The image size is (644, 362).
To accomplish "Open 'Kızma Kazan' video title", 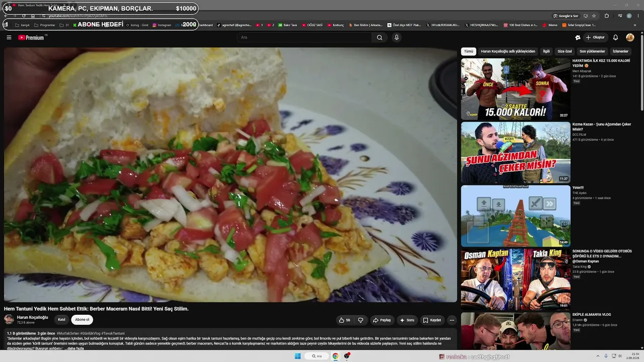I will tap(602, 127).
